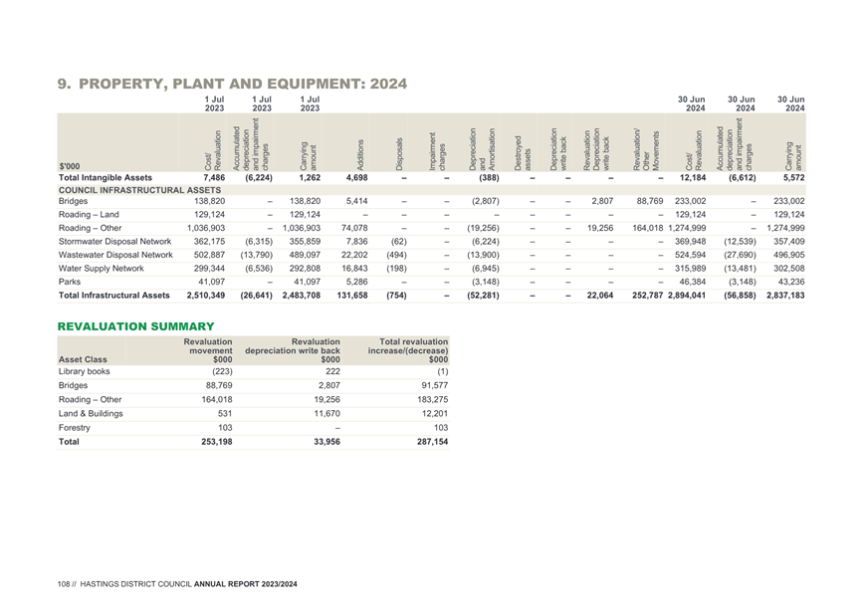The image size is (864, 616).
Task: Click the Bridges additions value 5,414
Action: (356, 201)
